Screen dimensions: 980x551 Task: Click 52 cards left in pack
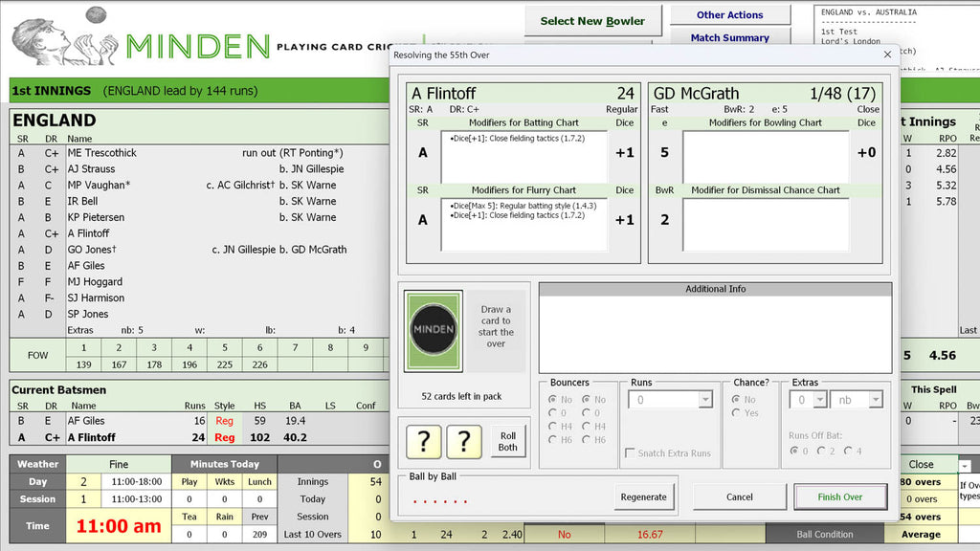(x=461, y=396)
